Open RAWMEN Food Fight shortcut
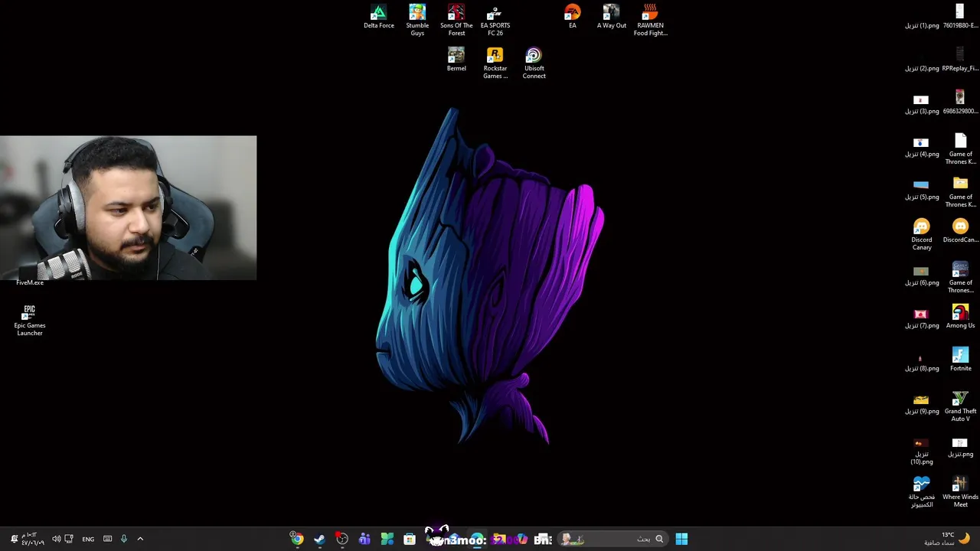 pos(650,20)
